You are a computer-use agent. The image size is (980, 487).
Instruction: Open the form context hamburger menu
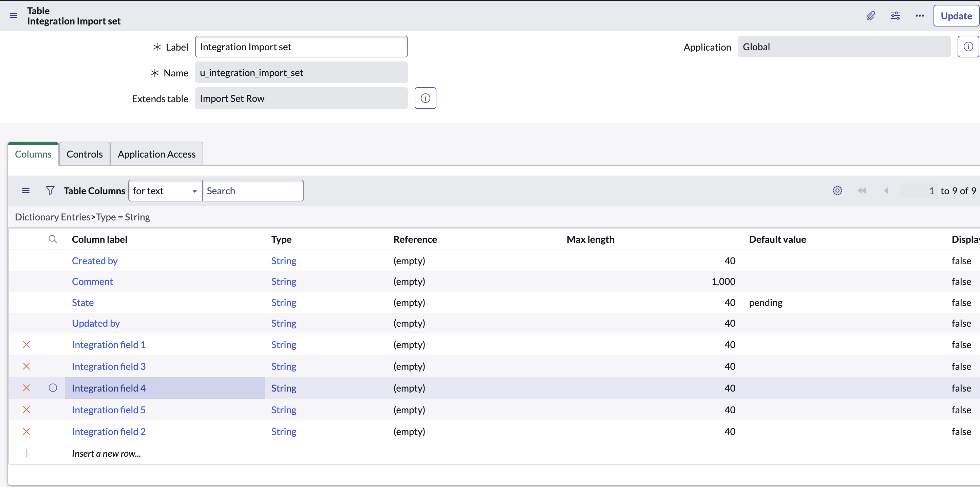click(13, 16)
